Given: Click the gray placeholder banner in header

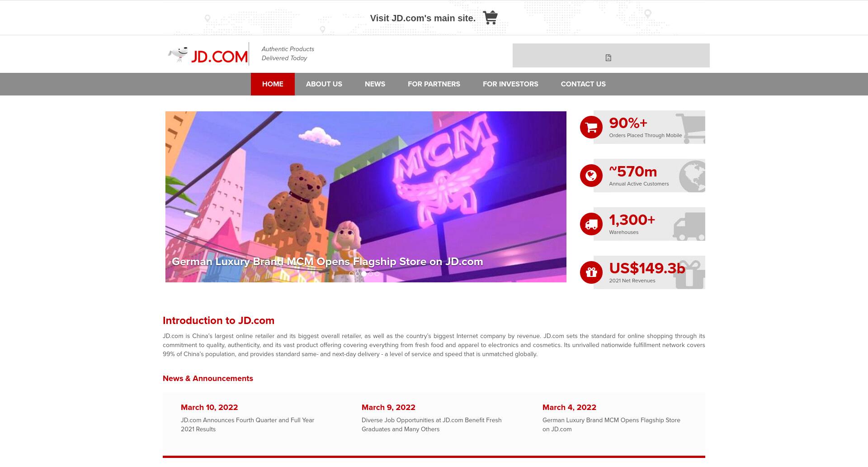Looking at the screenshot, I should tap(611, 55).
